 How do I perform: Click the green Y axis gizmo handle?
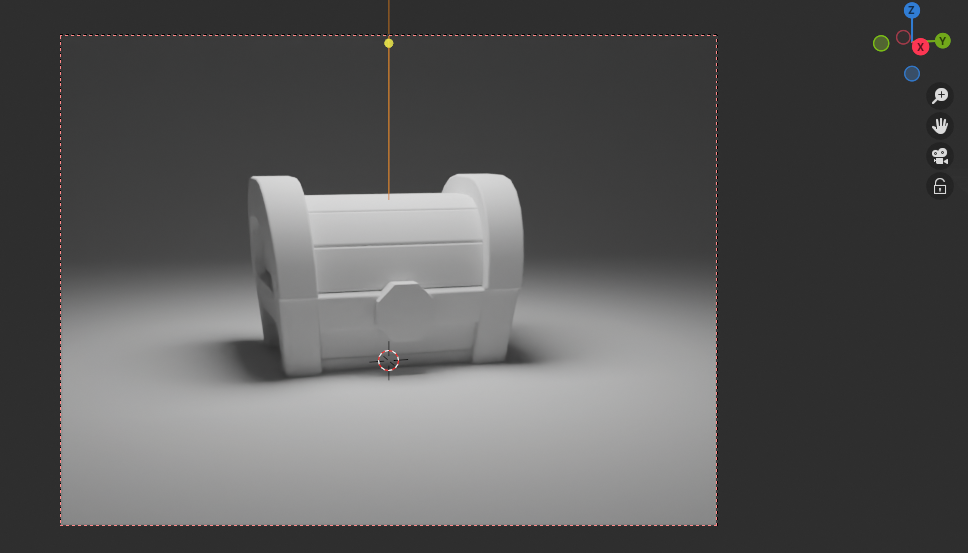click(942, 41)
